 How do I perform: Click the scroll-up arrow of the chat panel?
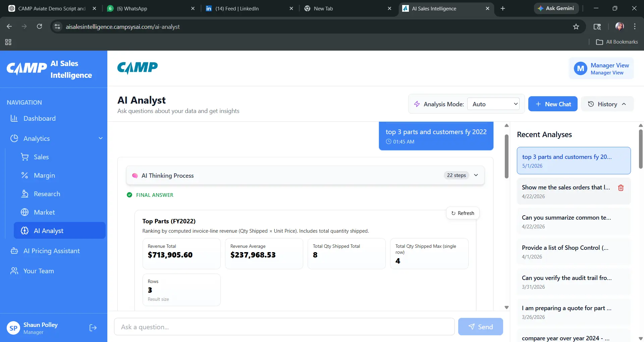point(506,125)
